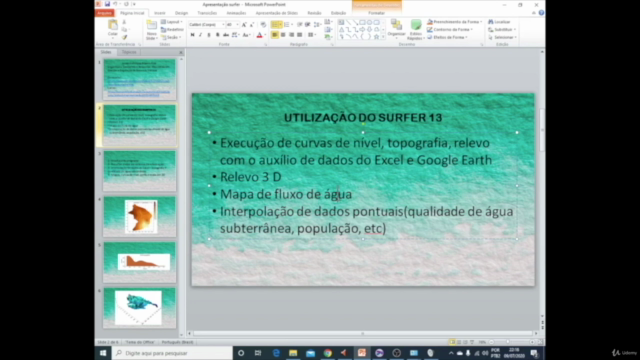The width and height of the screenshot is (640, 360).
Task: Open Preenchimento da Forma dropdown
Action: coord(454,22)
